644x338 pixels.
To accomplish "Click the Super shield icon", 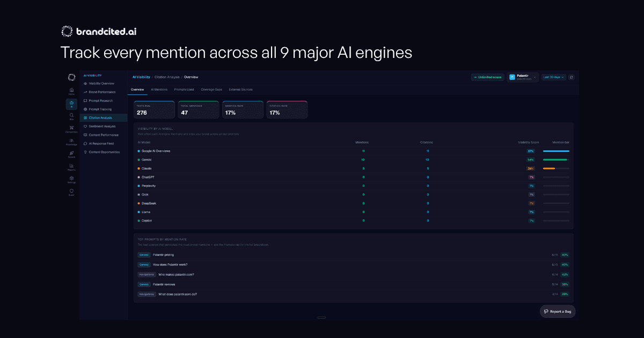I will [71, 192].
